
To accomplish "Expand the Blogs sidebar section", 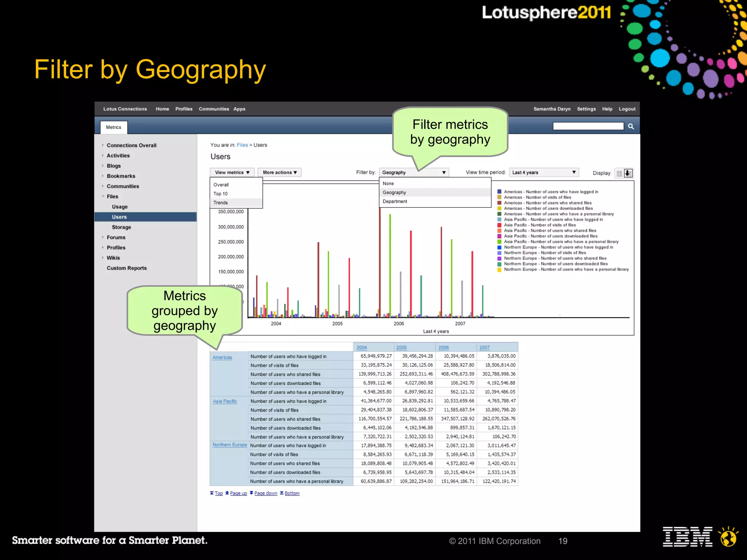I will (103, 166).
